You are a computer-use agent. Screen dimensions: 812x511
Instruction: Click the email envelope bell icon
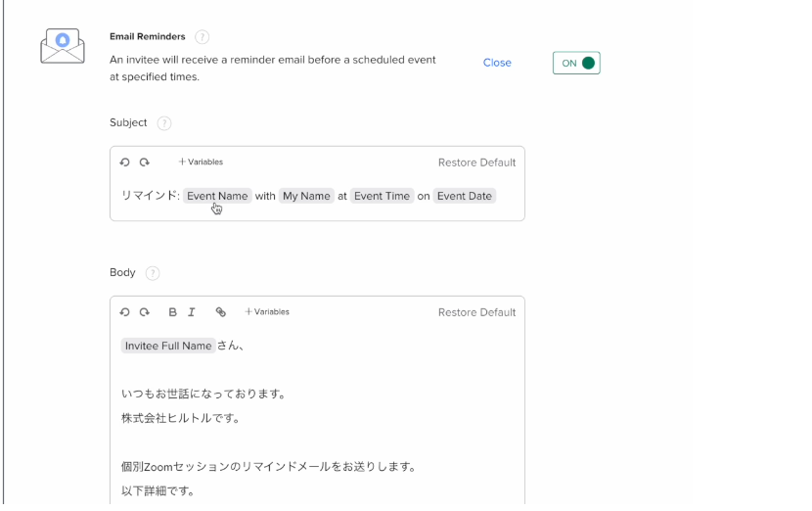[x=63, y=46]
